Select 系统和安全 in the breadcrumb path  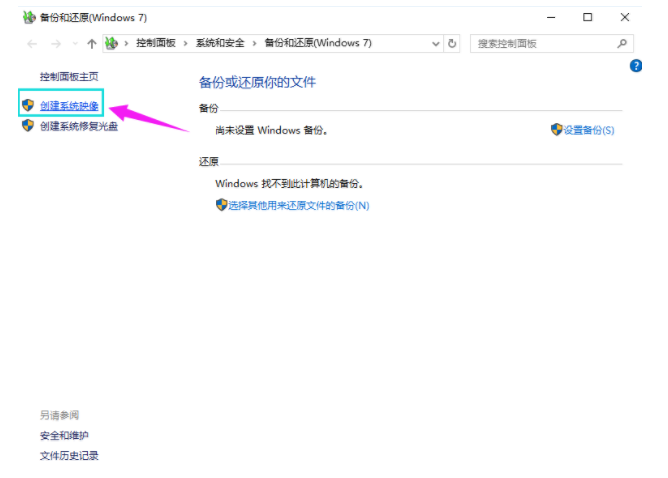click(x=219, y=44)
